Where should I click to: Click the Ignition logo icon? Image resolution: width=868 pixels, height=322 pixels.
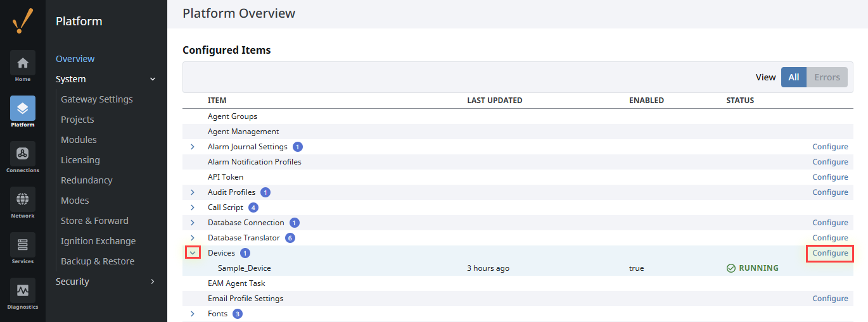(23, 21)
